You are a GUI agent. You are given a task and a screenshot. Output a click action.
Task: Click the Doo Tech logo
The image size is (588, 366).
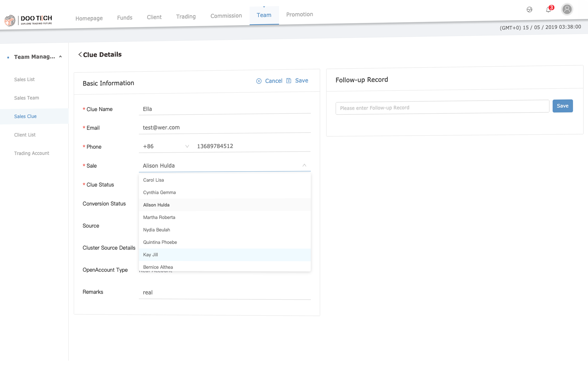(28, 20)
